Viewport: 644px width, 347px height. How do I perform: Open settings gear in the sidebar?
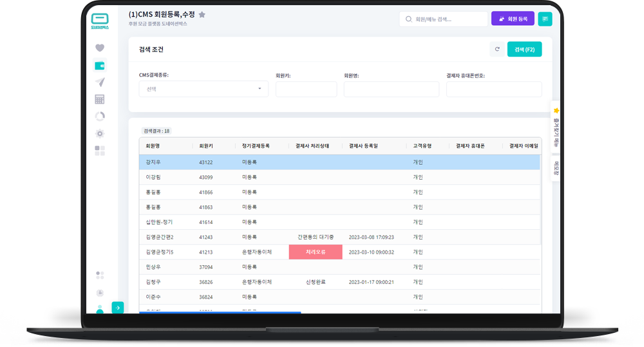[99, 133]
